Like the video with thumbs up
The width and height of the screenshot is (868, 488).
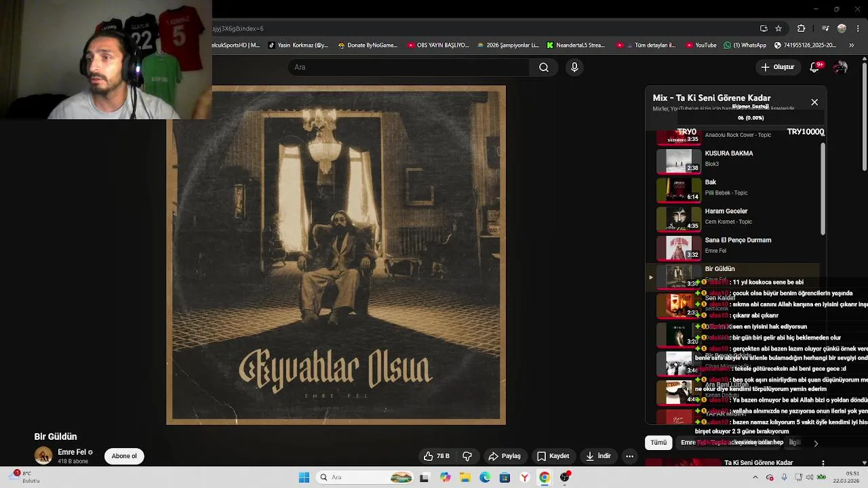tap(436, 456)
